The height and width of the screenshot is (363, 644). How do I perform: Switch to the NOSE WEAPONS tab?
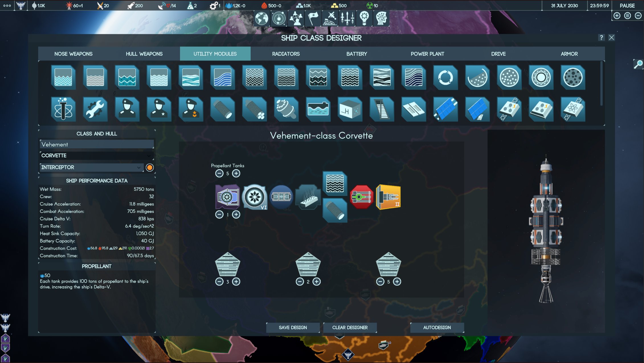[73, 54]
